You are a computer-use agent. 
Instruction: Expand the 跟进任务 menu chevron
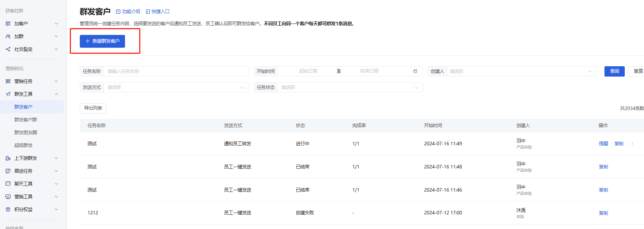56,171
